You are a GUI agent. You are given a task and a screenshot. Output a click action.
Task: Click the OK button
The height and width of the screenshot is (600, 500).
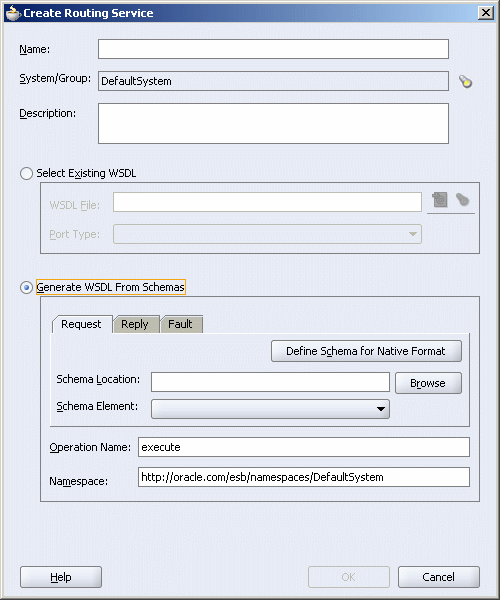349,577
